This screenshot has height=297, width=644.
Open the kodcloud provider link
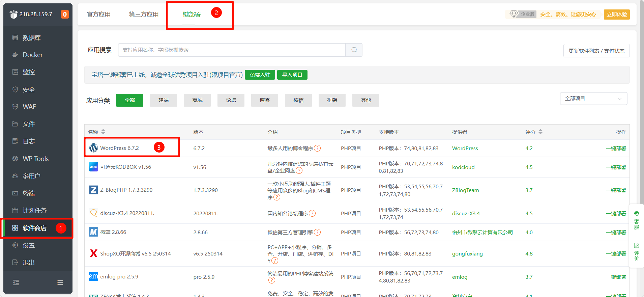463,167
